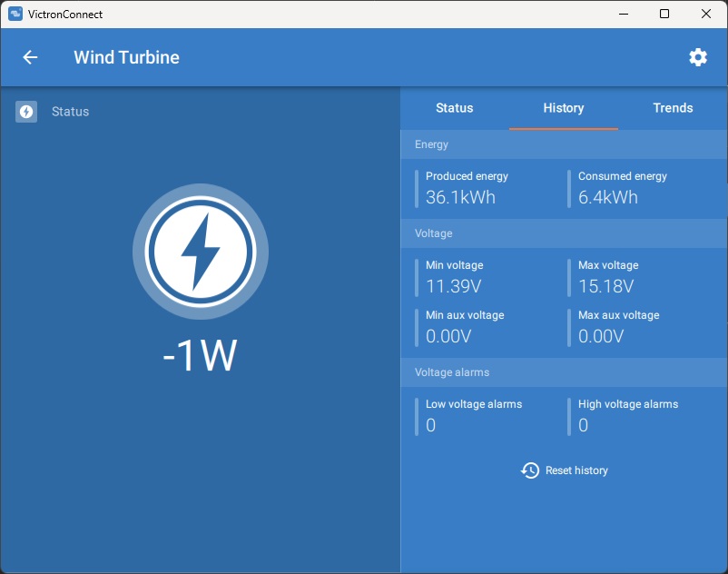Click the large lightning bolt power icon

point(201,252)
